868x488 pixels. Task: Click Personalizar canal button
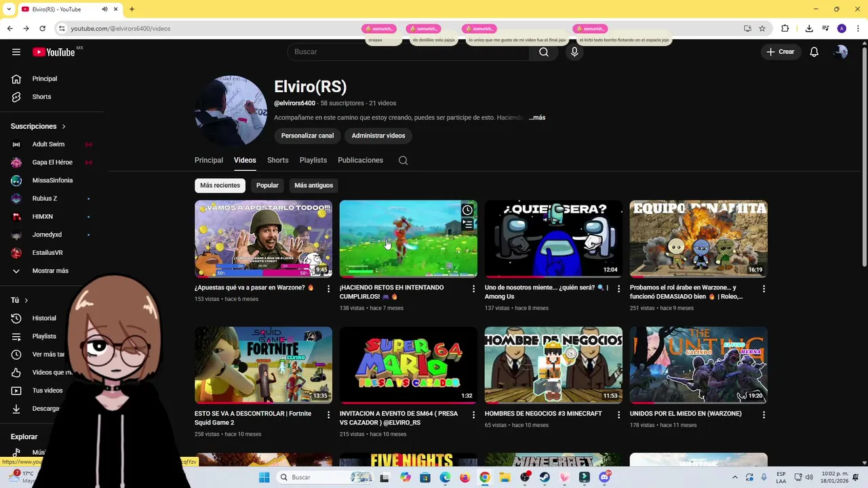(307, 136)
